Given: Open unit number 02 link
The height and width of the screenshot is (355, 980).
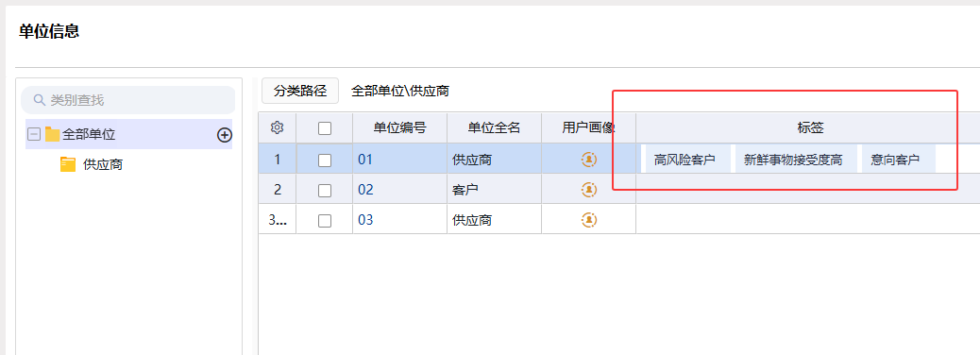Looking at the screenshot, I should tap(365, 190).
